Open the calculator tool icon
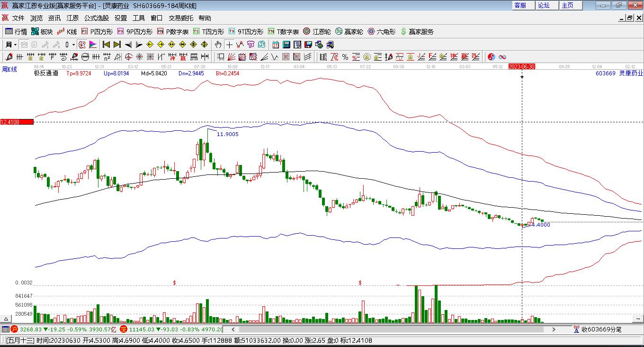The height and width of the screenshot is (347, 644). pos(286,45)
